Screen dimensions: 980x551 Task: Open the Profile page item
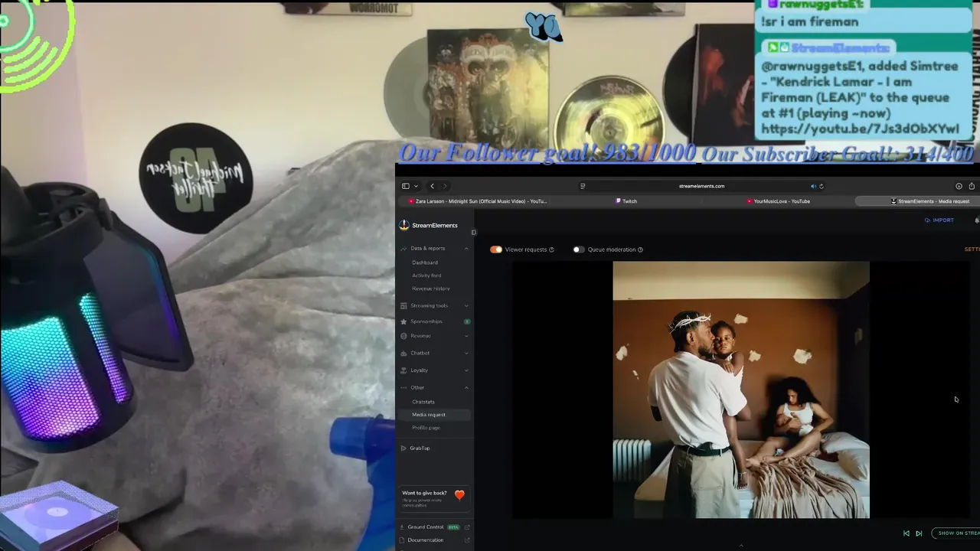[426, 428]
